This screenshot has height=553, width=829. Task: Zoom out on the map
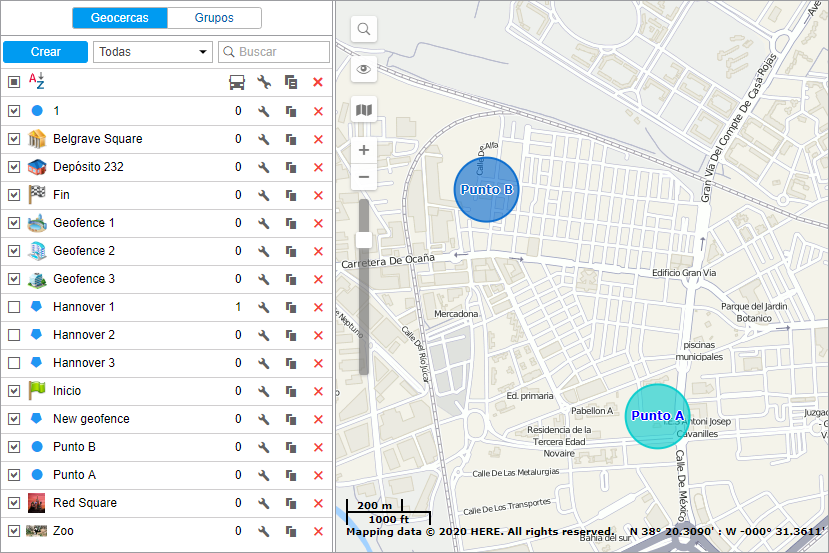pyautogui.click(x=364, y=177)
